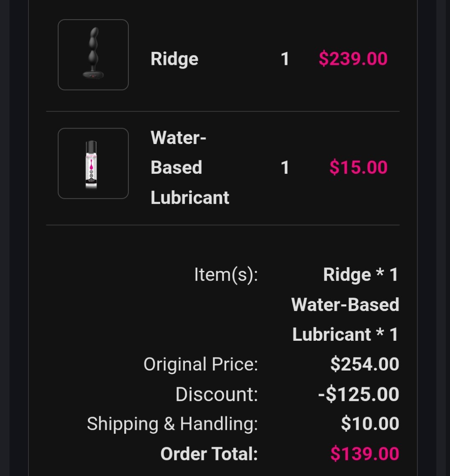
Task: Click the $15.00 lubricant price
Action: pyautogui.click(x=358, y=167)
